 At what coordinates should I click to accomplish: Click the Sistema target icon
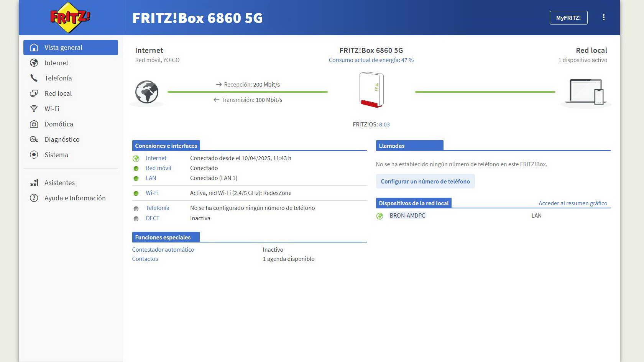click(x=34, y=155)
